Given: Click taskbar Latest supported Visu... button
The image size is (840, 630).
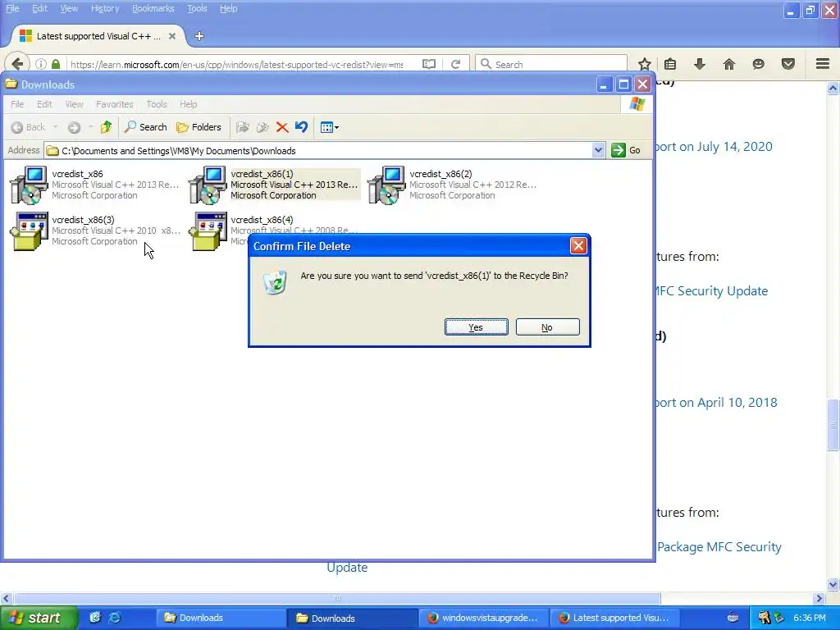Looking at the screenshot, I should click(615, 618).
